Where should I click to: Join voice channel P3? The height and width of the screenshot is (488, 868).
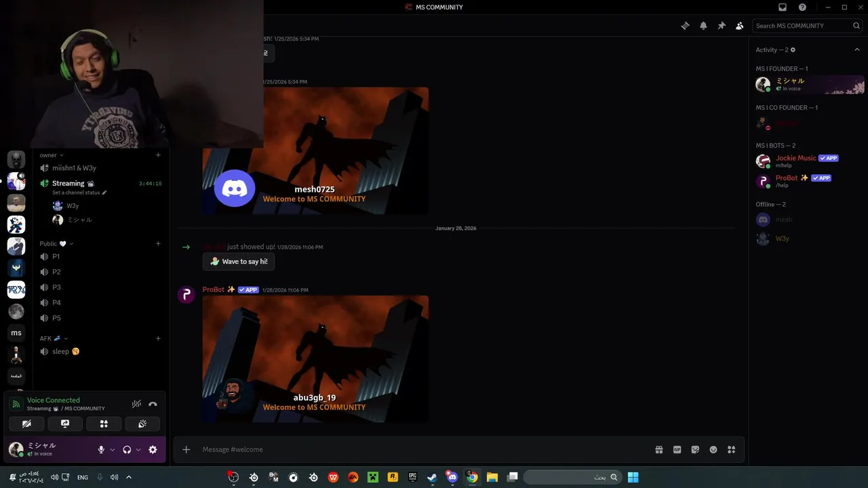[100, 287]
